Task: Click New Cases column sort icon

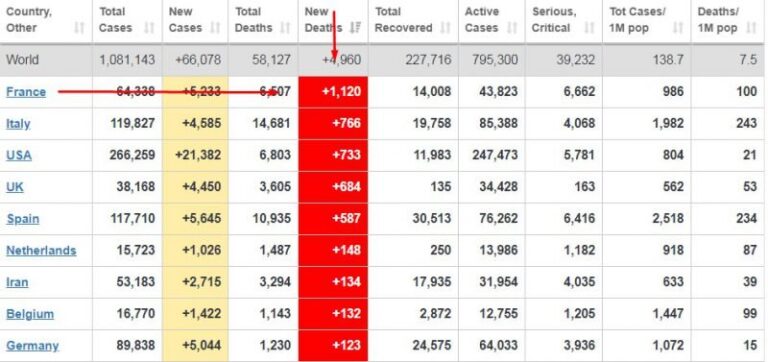Action: tap(215, 28)
